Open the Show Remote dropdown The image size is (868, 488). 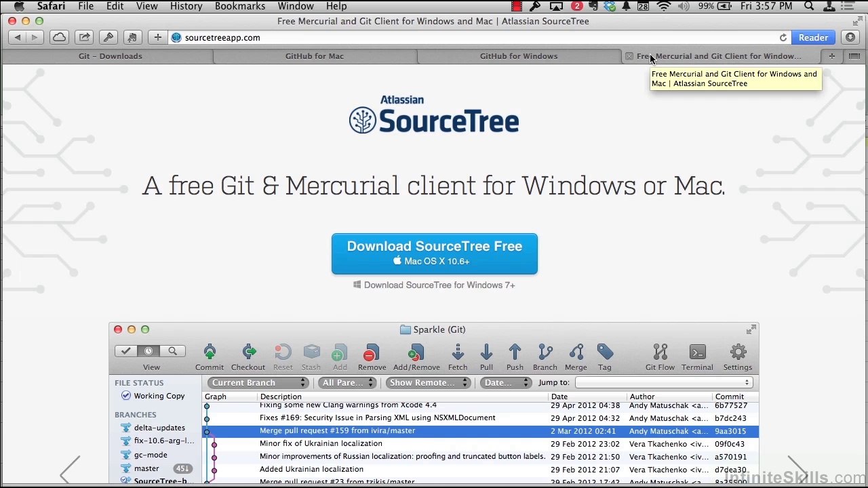point(428,383)
